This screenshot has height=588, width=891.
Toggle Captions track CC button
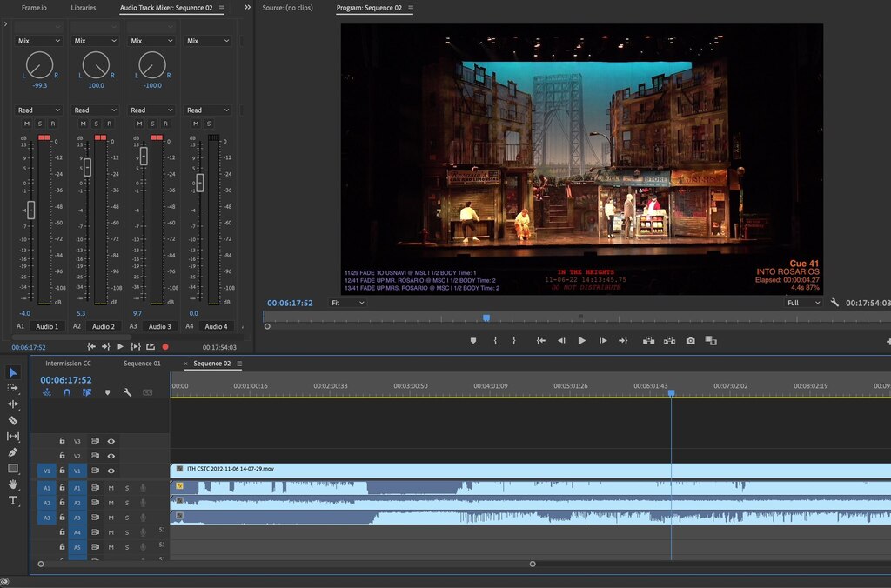click(x=147, y=392)
